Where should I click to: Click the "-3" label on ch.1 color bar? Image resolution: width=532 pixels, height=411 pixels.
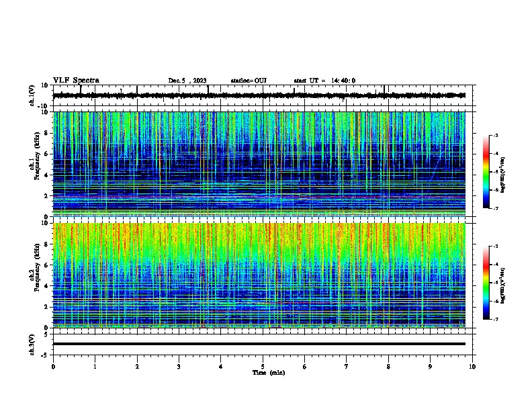tap(495, 136)
